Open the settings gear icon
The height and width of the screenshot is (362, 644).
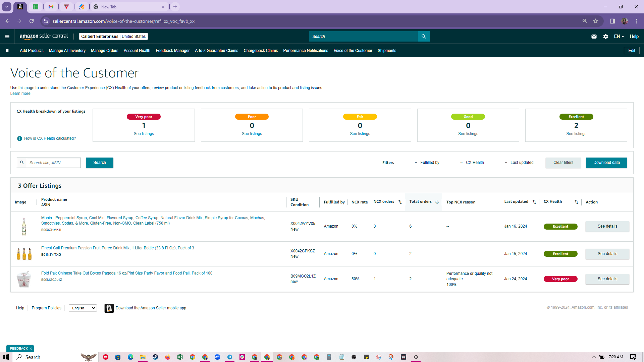pyautogui.click(x=606, y=37)
